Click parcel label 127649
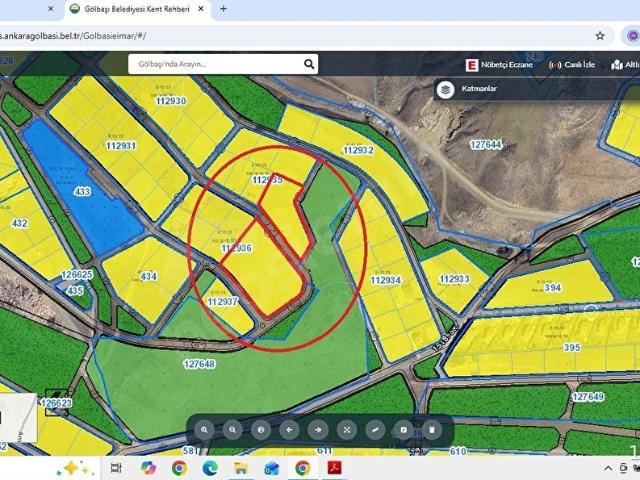The height and width of the screenshot is (480, 640). (x=588, y=397)
